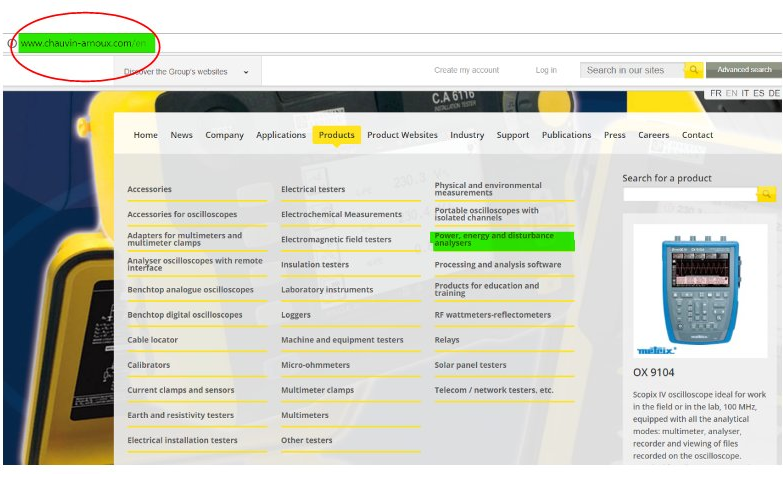Open the Products menu tab
Image resolution: width=783 pixels, height=487 pixels.
tap(336, 135)
